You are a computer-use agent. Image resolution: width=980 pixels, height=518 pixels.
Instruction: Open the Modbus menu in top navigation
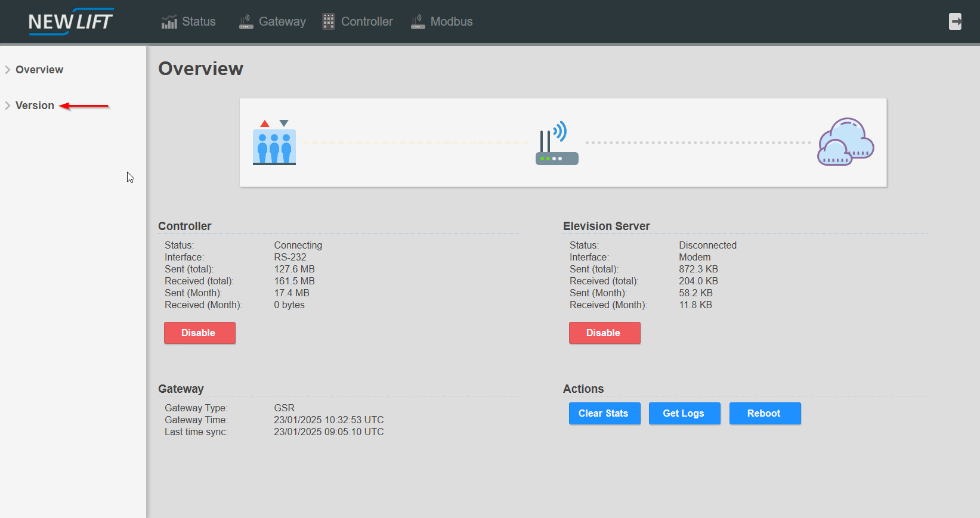(x=451, y=21)
